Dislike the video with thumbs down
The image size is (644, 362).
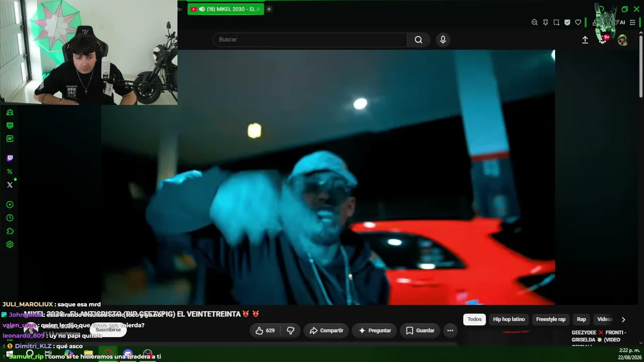[290, 330]
